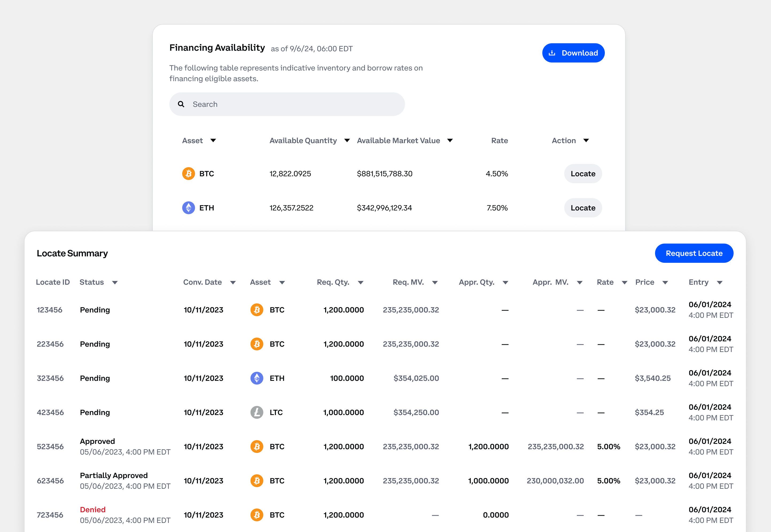The image size is (771, 532).
Task: Click approved quantity 0.0000
Action: [x=496, y=515]
